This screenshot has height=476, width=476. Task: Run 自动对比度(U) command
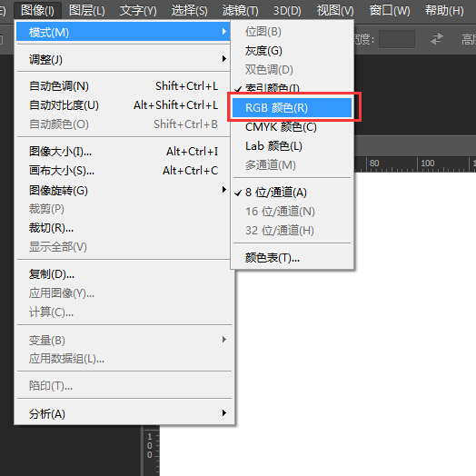(x=124, y=105)
